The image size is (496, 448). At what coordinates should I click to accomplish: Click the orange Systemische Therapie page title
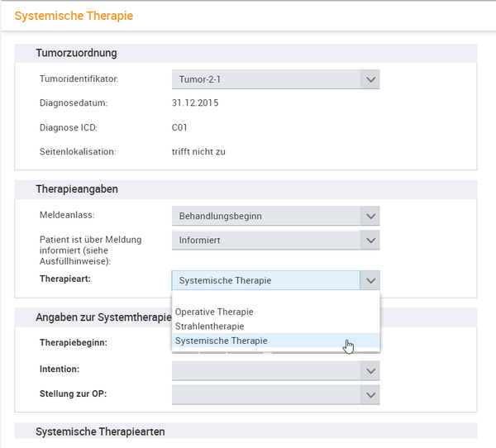coord(74,16)
